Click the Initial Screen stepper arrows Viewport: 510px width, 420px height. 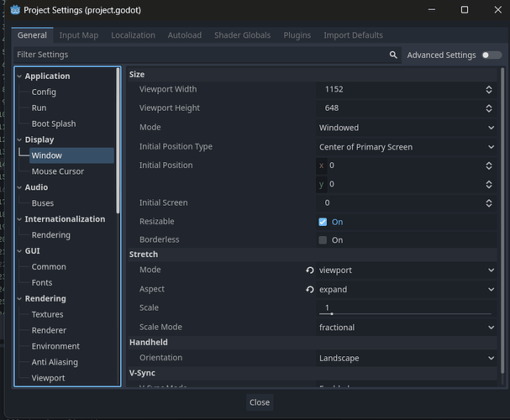point(489,203)
